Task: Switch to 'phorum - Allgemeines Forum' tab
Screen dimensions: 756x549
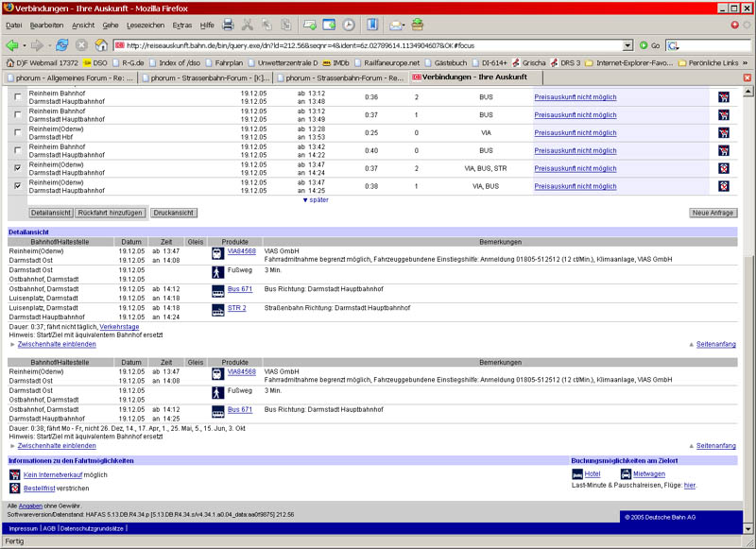Action: [x=71, y=77]
